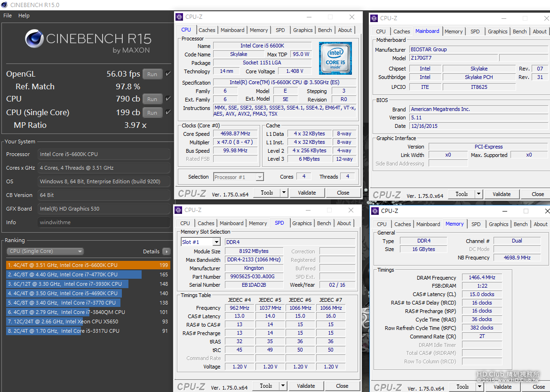Click the CPU-Z title icon in the Memory window

[x=375, y=211]
